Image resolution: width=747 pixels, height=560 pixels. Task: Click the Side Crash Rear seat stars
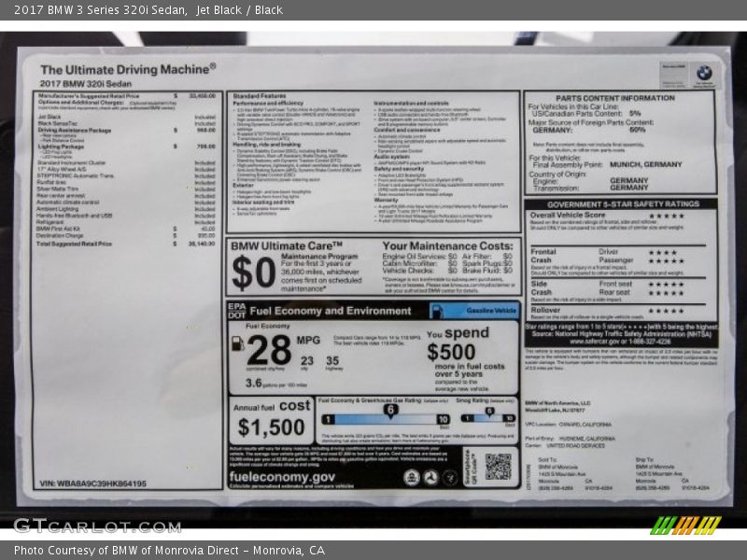coord(667,293)
